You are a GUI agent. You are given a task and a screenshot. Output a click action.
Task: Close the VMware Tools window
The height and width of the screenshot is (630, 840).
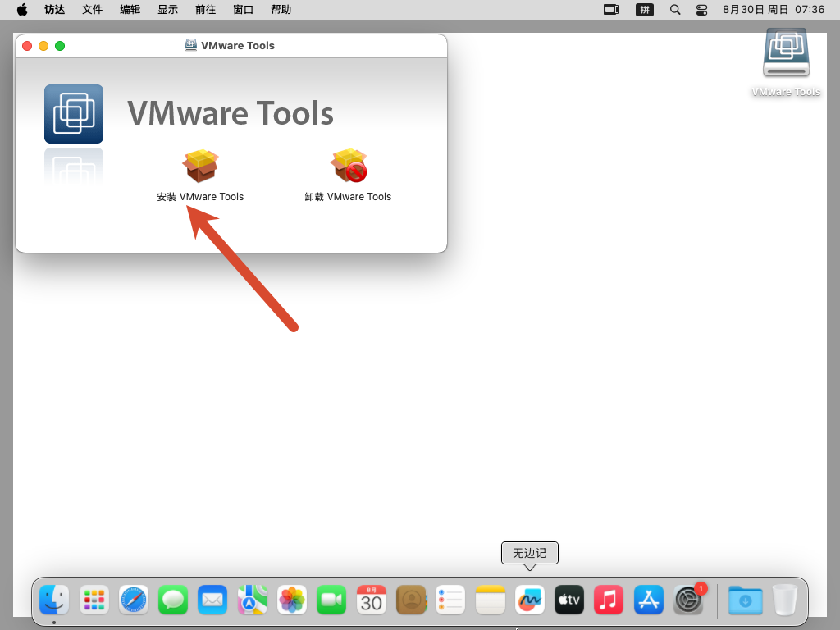(x=27, y=46)
